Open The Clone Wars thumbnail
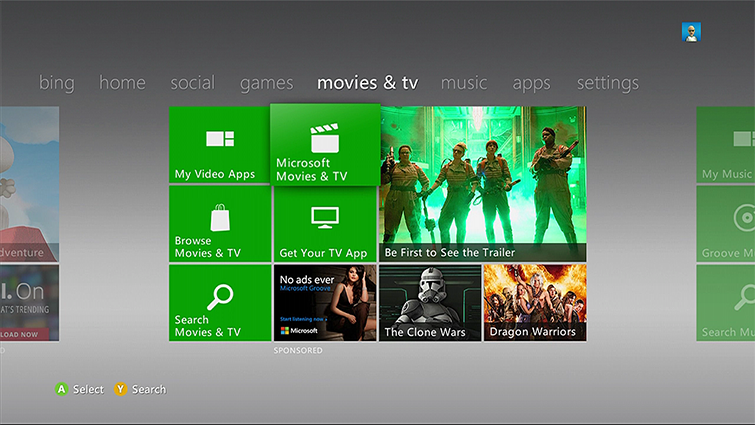Image resolution: width=755 pixels, height=425 pixels. click(x=430, y=303)
